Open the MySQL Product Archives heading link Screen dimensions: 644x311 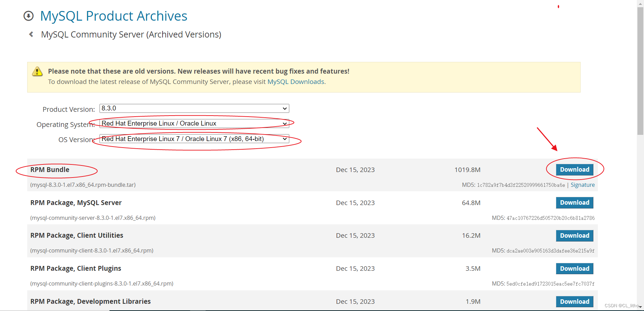coord(114,16)
